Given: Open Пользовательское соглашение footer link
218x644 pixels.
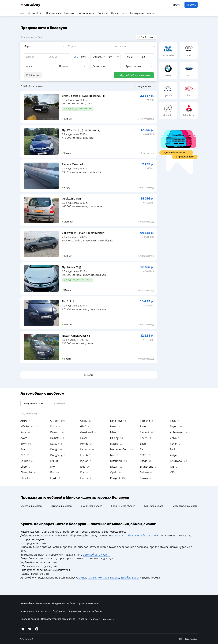Looking at the screenshot, I should pos(58,619).
